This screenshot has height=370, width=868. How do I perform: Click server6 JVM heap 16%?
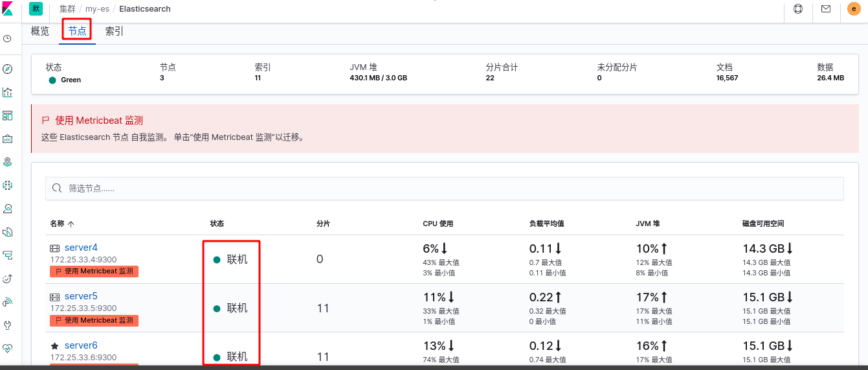coord(647,345)
